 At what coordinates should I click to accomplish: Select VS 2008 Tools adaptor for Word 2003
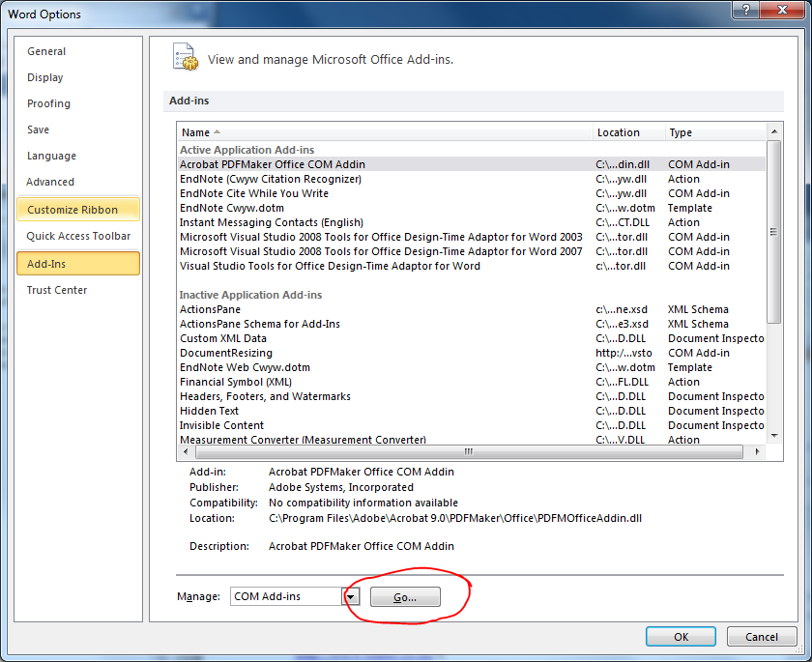pos(472,237)
